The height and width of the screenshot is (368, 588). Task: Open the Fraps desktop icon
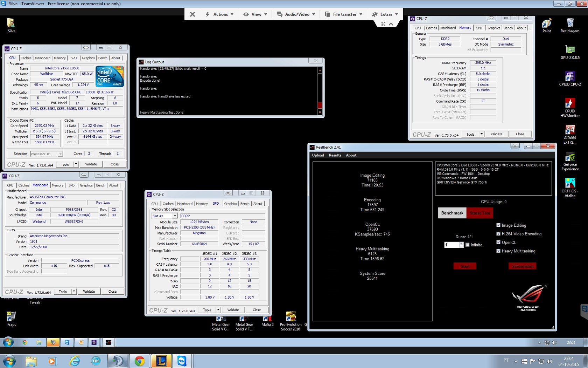[11, 319]
